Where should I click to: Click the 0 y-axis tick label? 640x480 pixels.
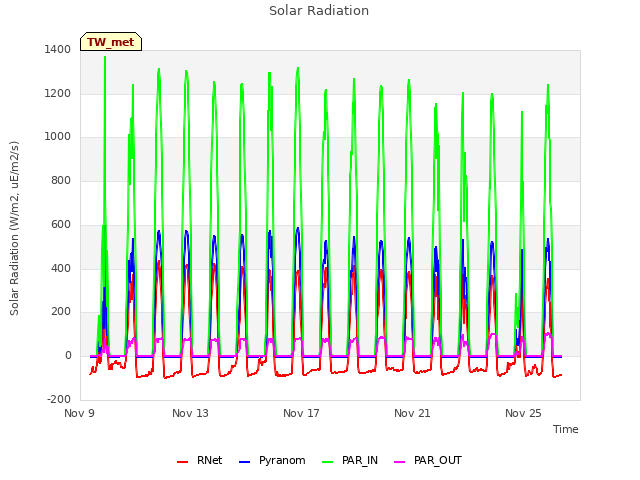(x=68, y=356)
